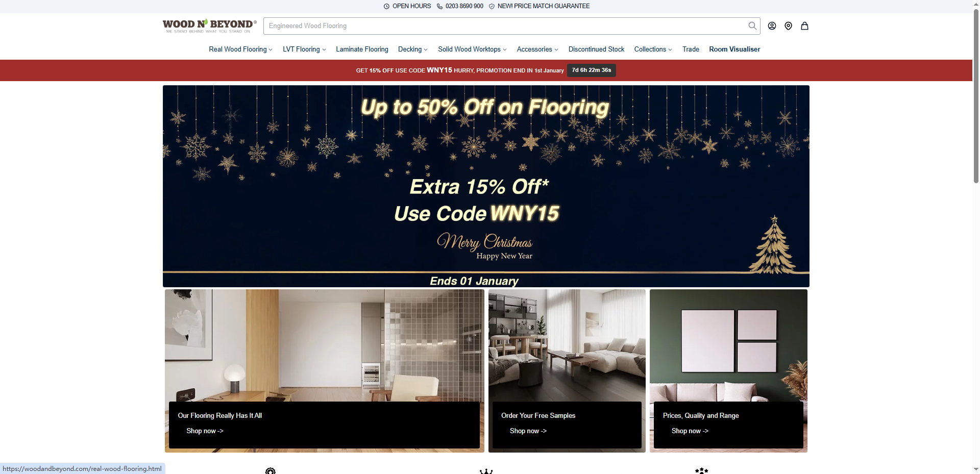Click the clock icon beside Open Hours
980x474 pixels.
(x=386, y=7)
